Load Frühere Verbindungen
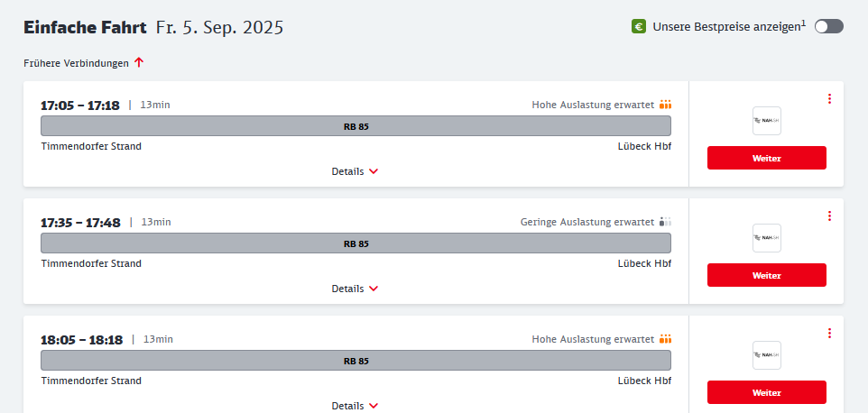Image resolution: width=868 pixels, height=413 pixels. (84, 63)
